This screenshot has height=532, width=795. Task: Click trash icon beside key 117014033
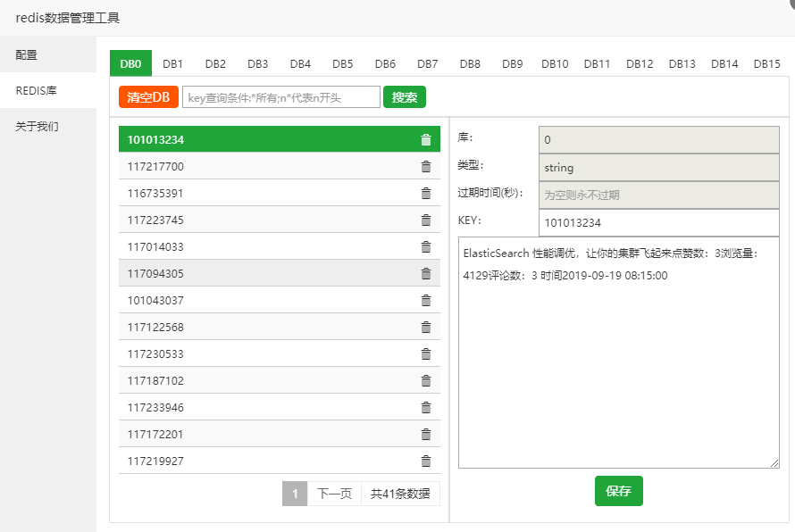426,246
